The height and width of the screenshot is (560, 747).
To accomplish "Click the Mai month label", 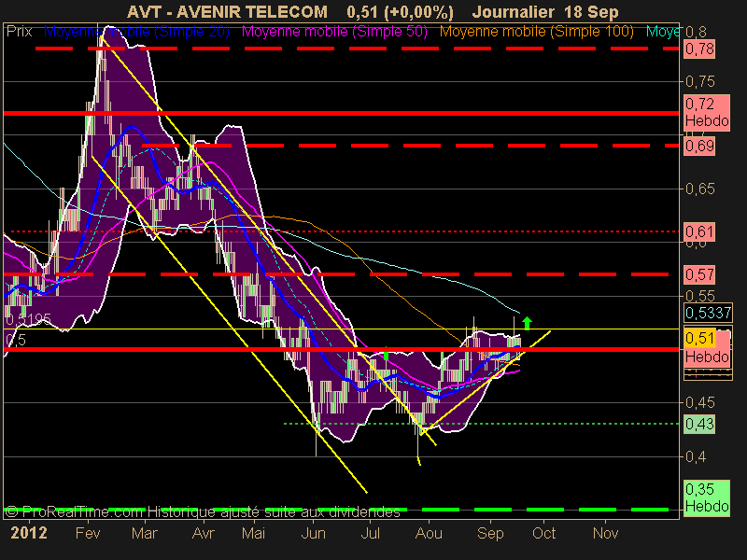I will pos(253,533).
